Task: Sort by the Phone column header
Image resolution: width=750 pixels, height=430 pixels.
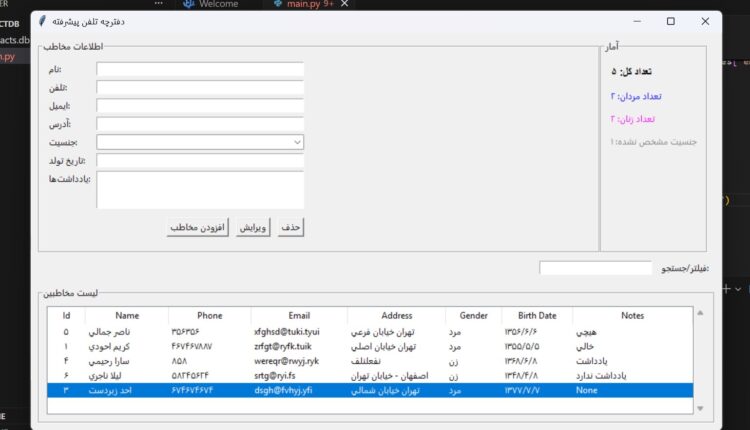Action: [x=210, y=316]
